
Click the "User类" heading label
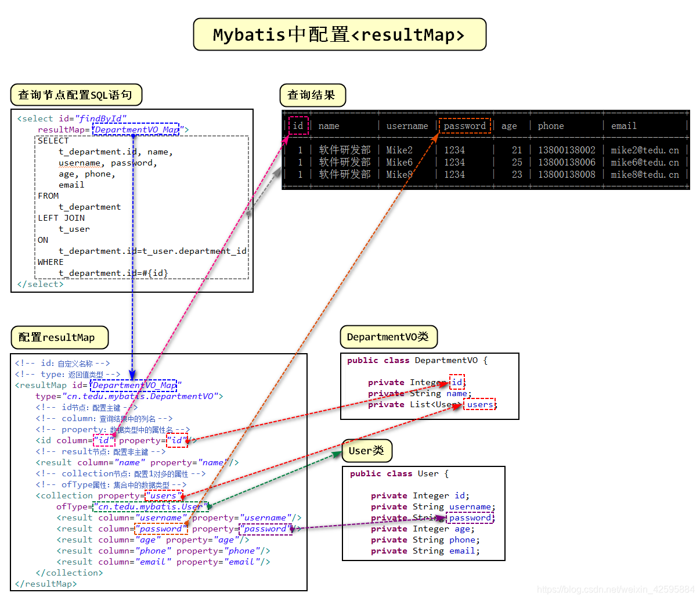tap(367, 450)
